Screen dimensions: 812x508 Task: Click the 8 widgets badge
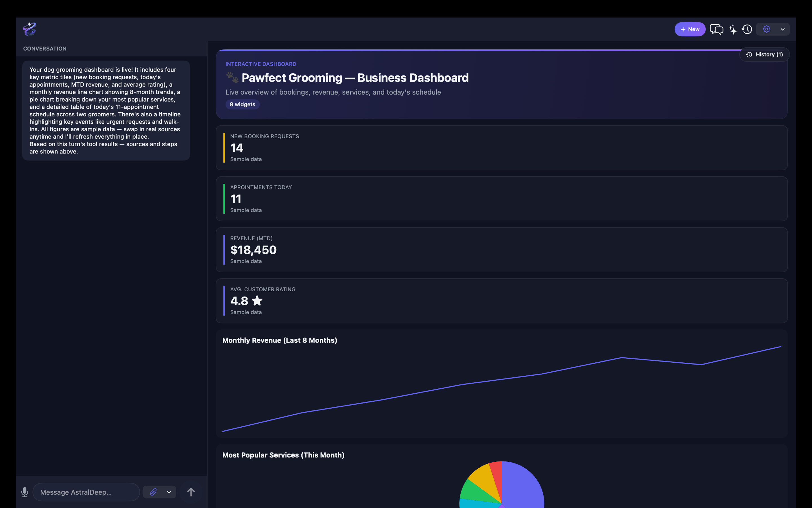point(242,104)
